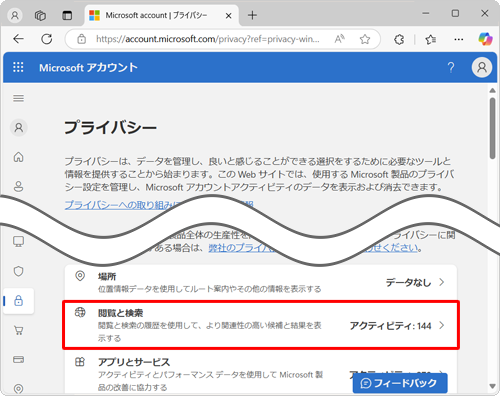Activate the Read aloud icon

click(x=339, y=39)
